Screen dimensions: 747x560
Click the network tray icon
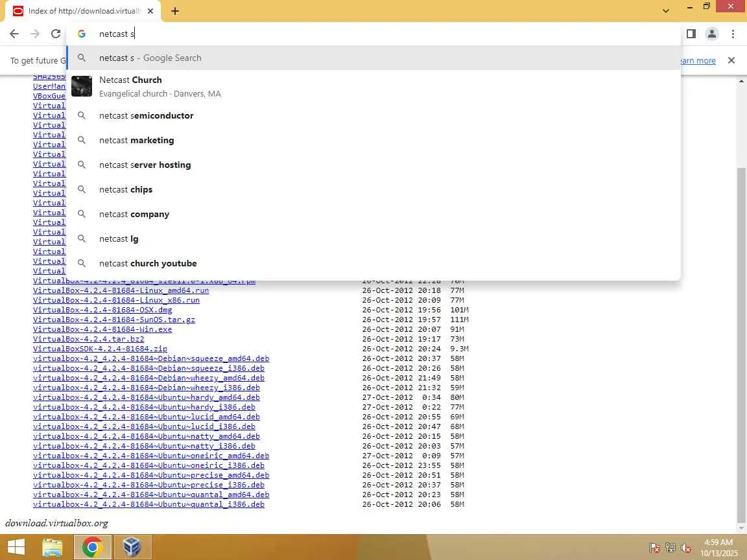tap(670, 548)
